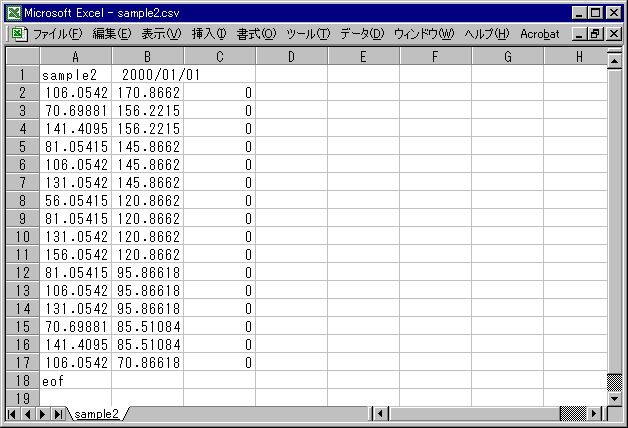Select column E header

363,56
